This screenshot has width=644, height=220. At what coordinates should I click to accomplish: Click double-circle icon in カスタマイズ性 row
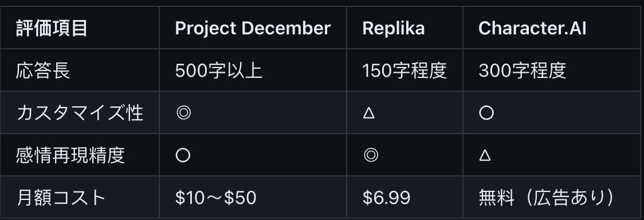tap(183, 113)
